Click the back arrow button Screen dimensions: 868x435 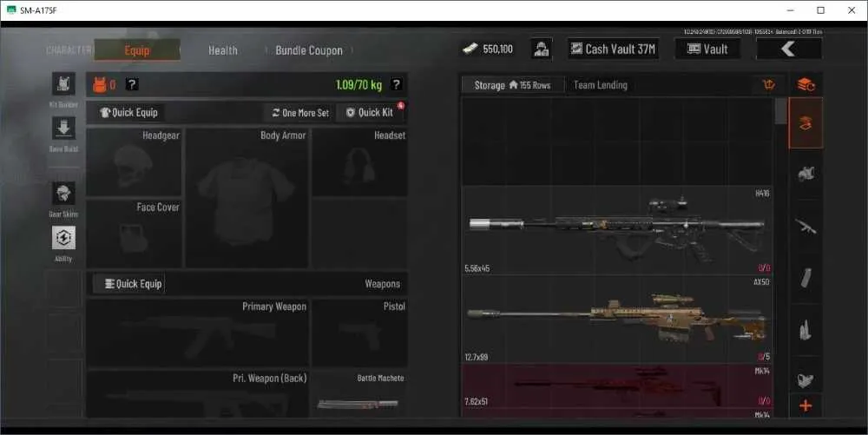coord(789,49)
